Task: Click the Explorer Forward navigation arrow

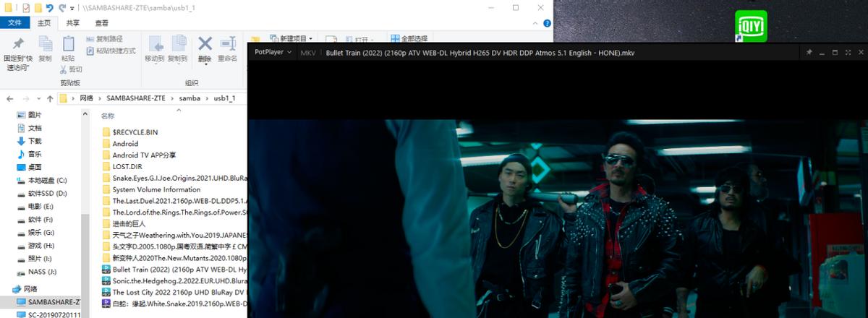Action: [x=26, y=98]
